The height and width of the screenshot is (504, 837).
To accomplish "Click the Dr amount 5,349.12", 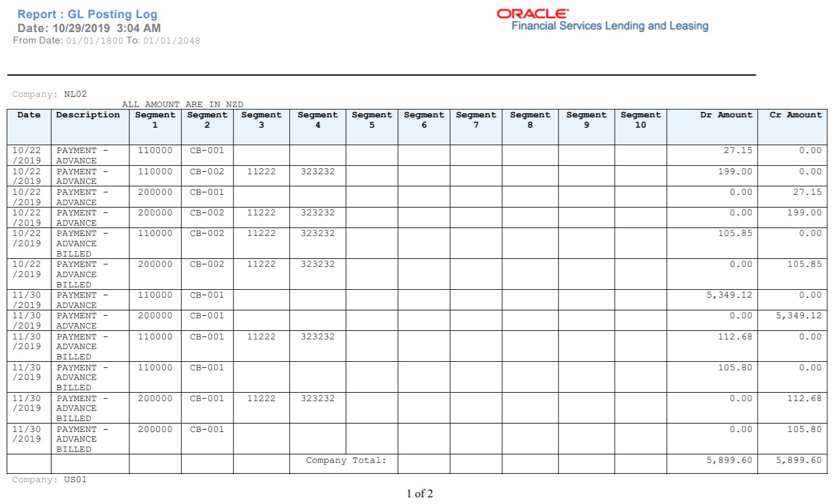I will pos(730,295).
